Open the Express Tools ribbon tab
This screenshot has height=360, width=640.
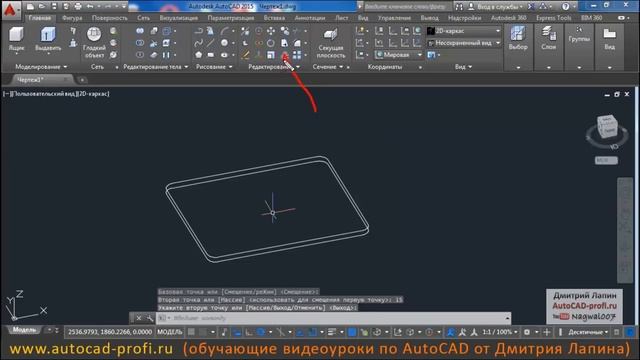pyautogui.click(x=553, y=18)
